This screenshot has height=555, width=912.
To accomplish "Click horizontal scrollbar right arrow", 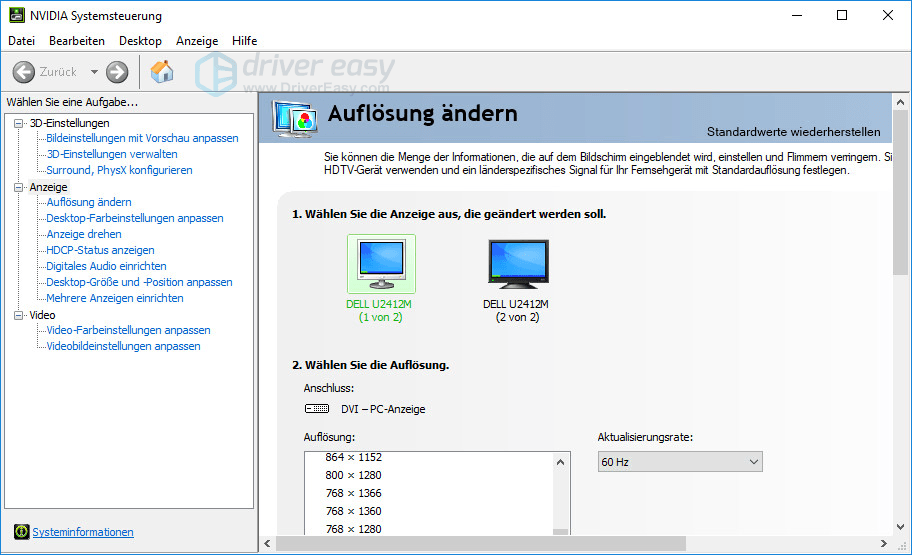I will (884, 543).
